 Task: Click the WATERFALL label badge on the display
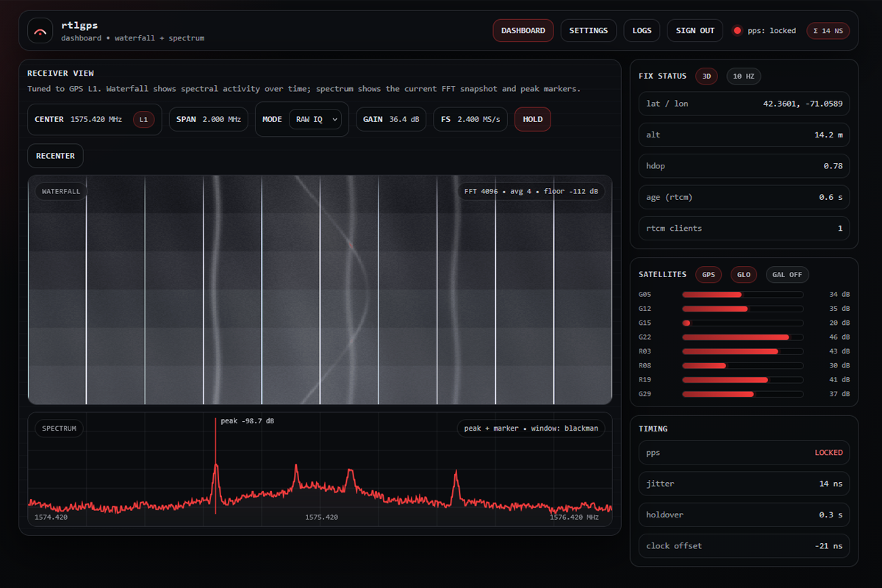tap(60, 190)
